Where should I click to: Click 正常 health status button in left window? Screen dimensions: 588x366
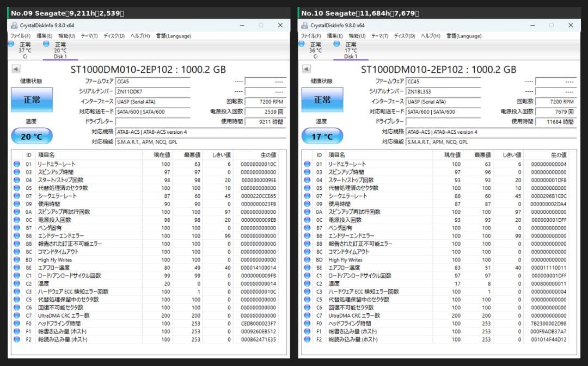click(32, 100)
